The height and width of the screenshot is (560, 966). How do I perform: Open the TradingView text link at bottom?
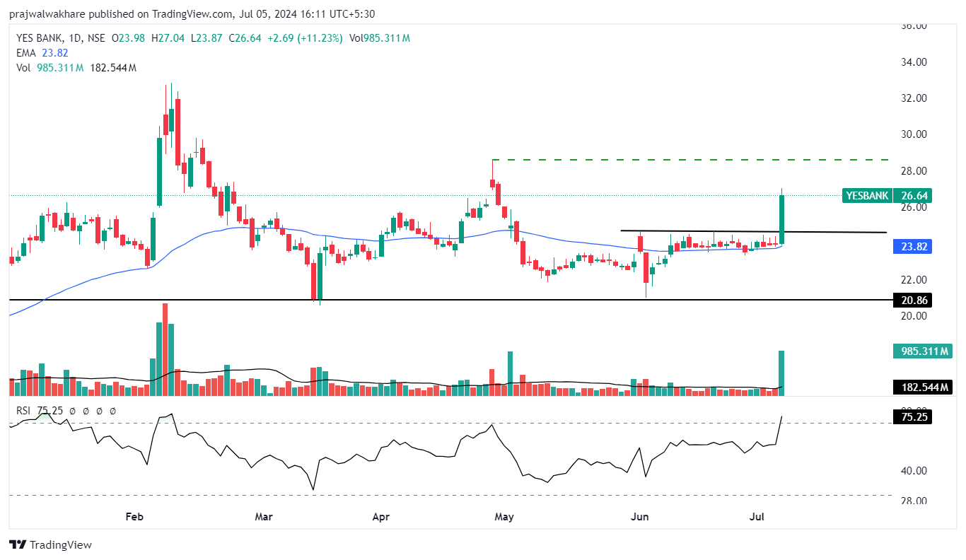[61, 544]
